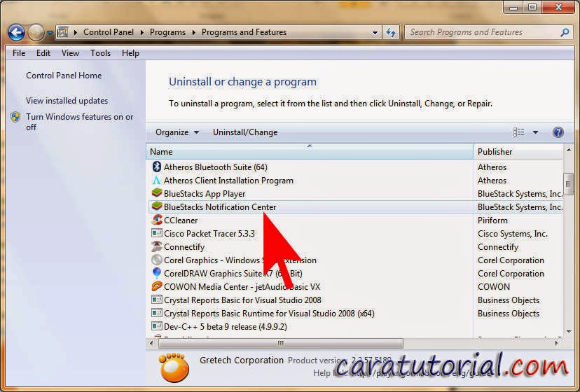
Task: Go to Control Panel Home
Action: [x=64, y=76]
